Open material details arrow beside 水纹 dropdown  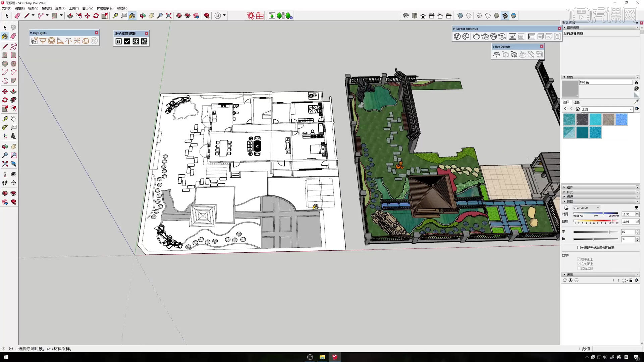point(637,109)
